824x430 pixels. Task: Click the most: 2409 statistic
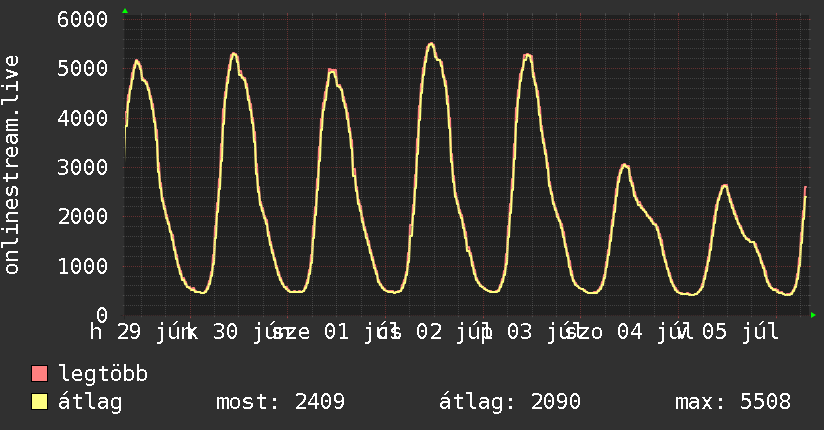pyautogui.click(x=280, y=402)
